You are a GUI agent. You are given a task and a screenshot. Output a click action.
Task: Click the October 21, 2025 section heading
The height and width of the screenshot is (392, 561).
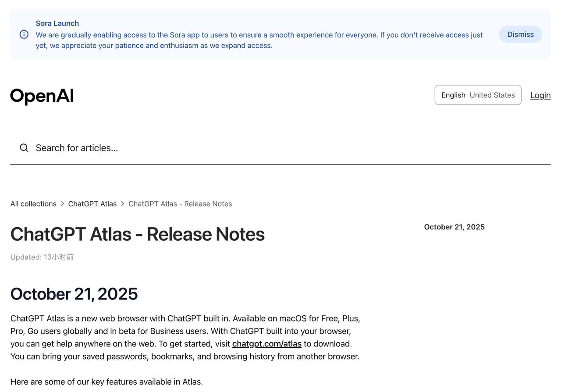click(x=74, y=294)
